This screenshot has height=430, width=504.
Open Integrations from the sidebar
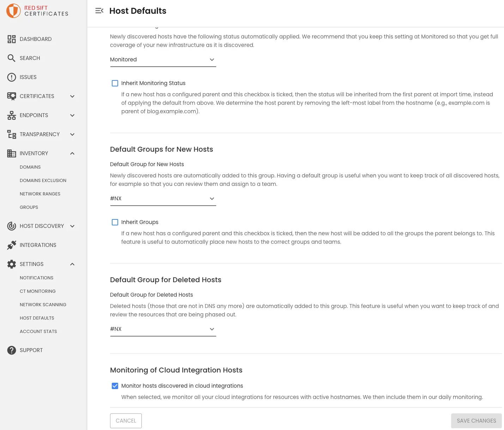tap(38, 245)
